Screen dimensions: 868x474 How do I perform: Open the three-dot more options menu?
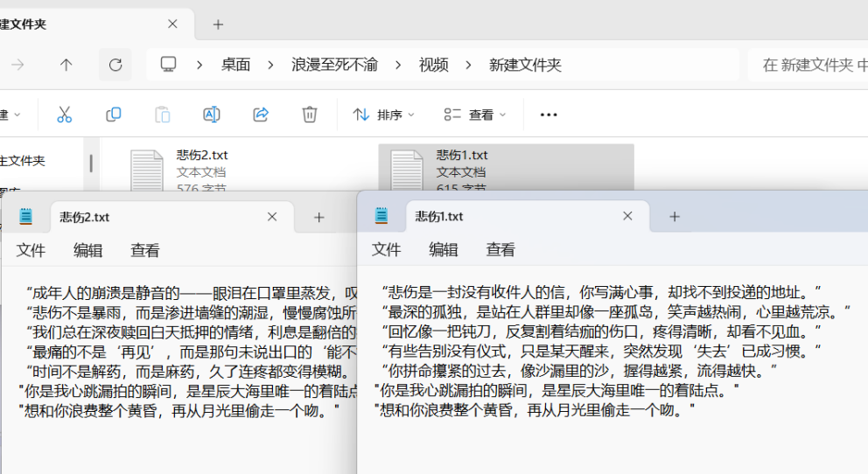point(548,115)
